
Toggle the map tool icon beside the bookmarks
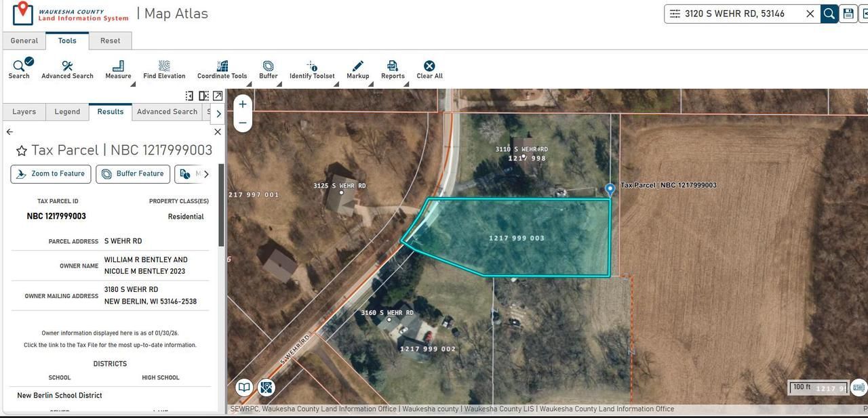[x=267, y=388]
